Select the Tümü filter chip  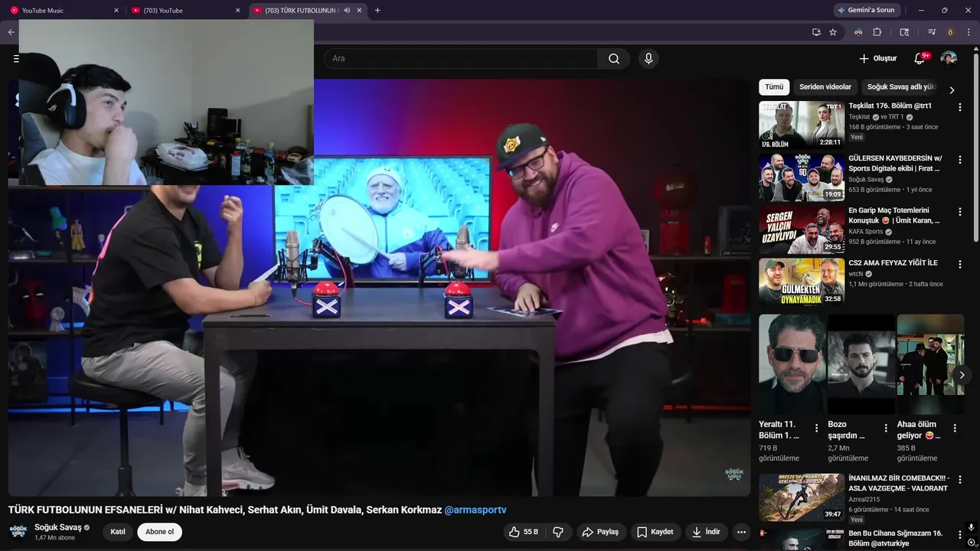tap(774, 87)
